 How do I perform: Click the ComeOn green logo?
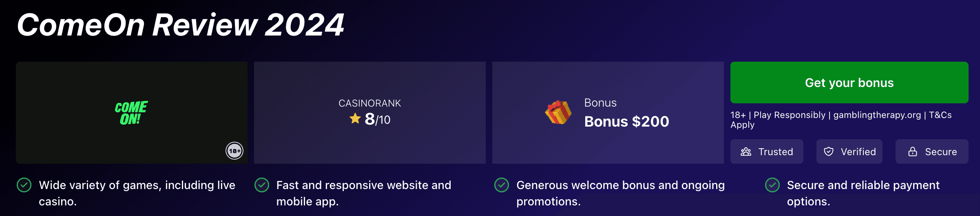click(131, 113)
